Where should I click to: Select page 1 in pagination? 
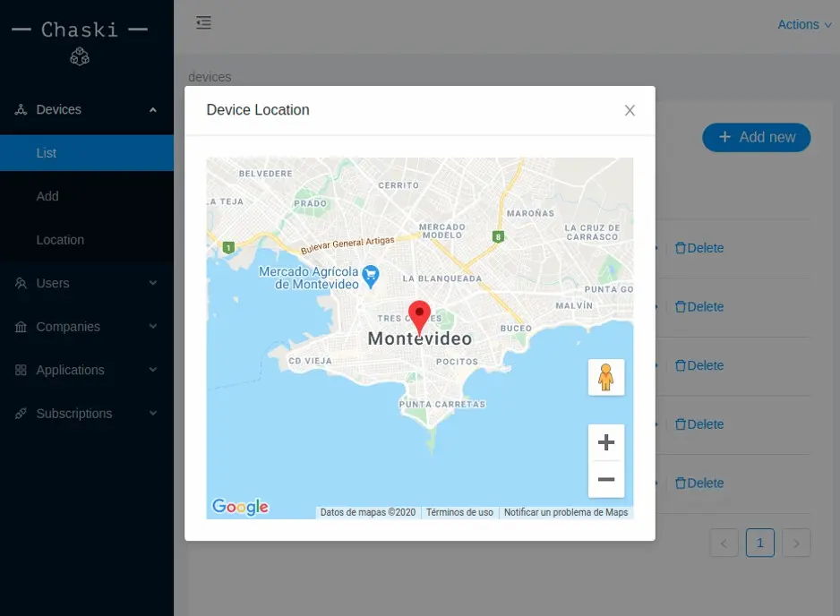pos(759,542)
